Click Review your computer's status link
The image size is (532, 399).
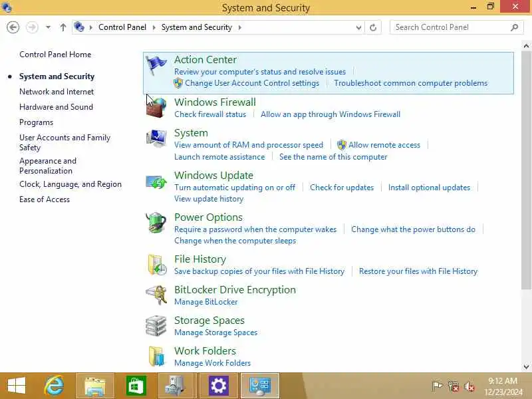[x=260, y=72]
